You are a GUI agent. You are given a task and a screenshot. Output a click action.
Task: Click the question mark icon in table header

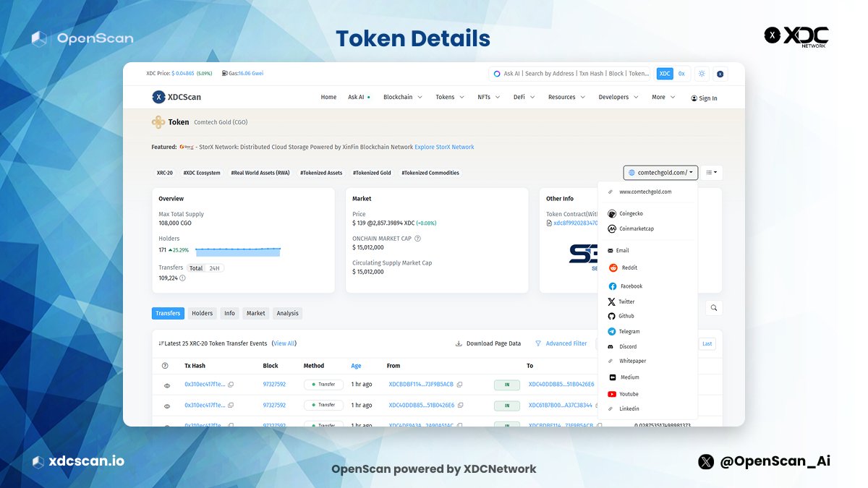coord(165,366)
